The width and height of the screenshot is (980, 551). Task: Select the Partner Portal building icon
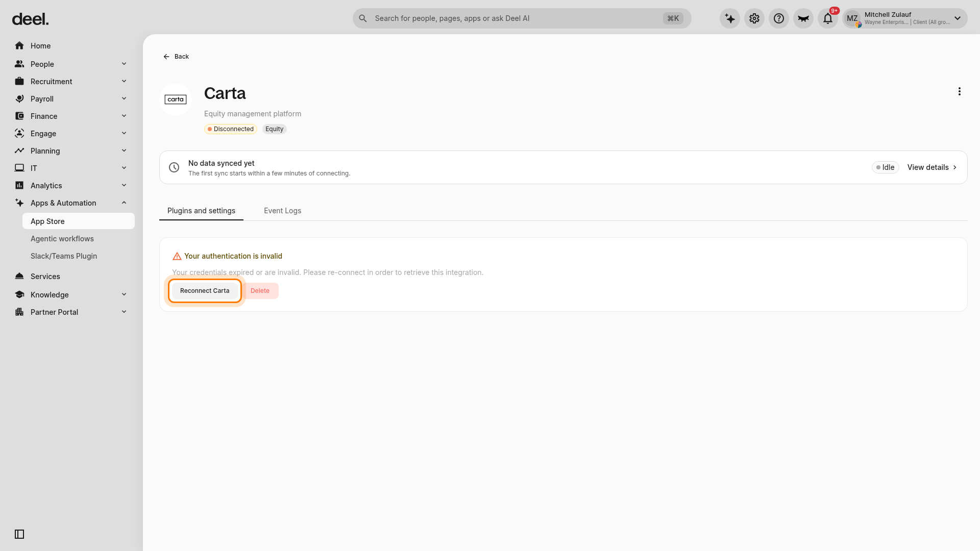19,312
